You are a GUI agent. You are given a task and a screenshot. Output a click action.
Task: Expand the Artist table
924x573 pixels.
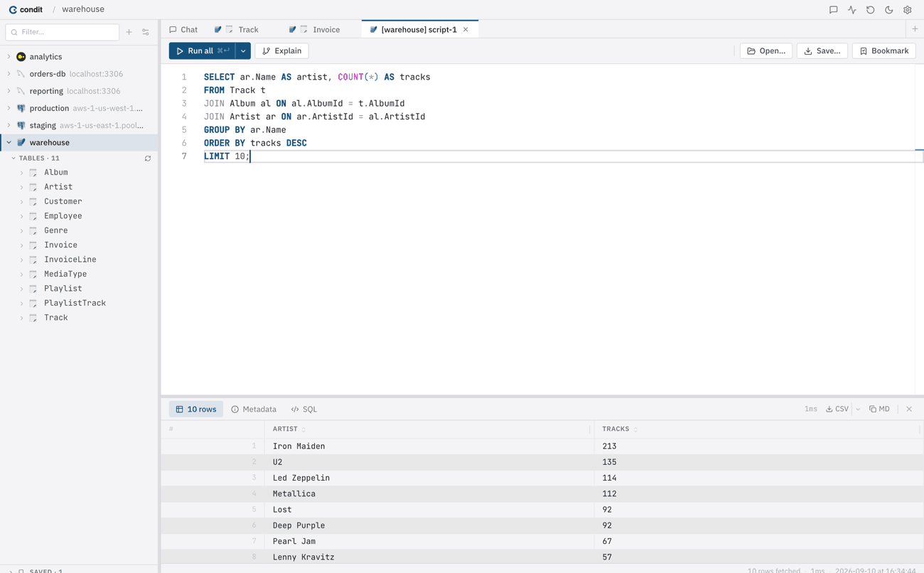point(21,187)
